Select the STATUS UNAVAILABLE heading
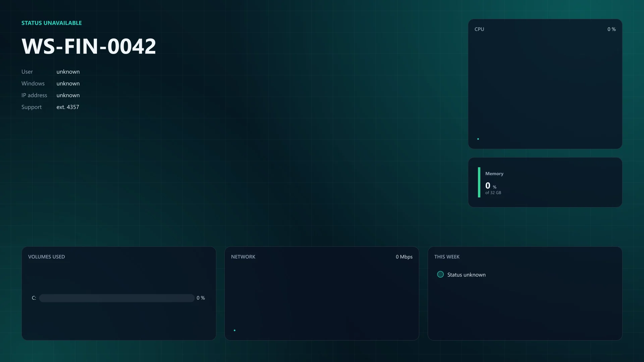The width and height of the screenshot is (644, 362). (x=52, y=23)
